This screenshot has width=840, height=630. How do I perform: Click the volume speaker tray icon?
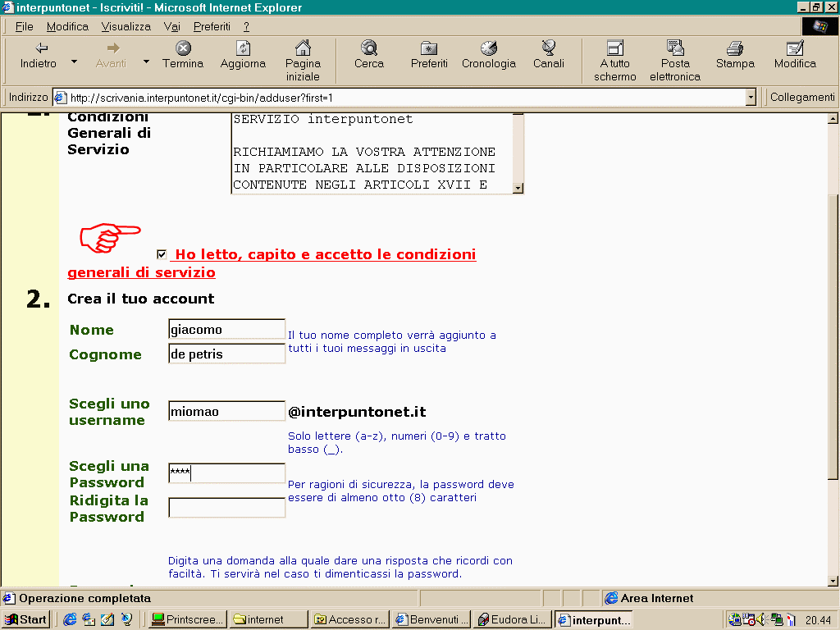click(761, 620)
